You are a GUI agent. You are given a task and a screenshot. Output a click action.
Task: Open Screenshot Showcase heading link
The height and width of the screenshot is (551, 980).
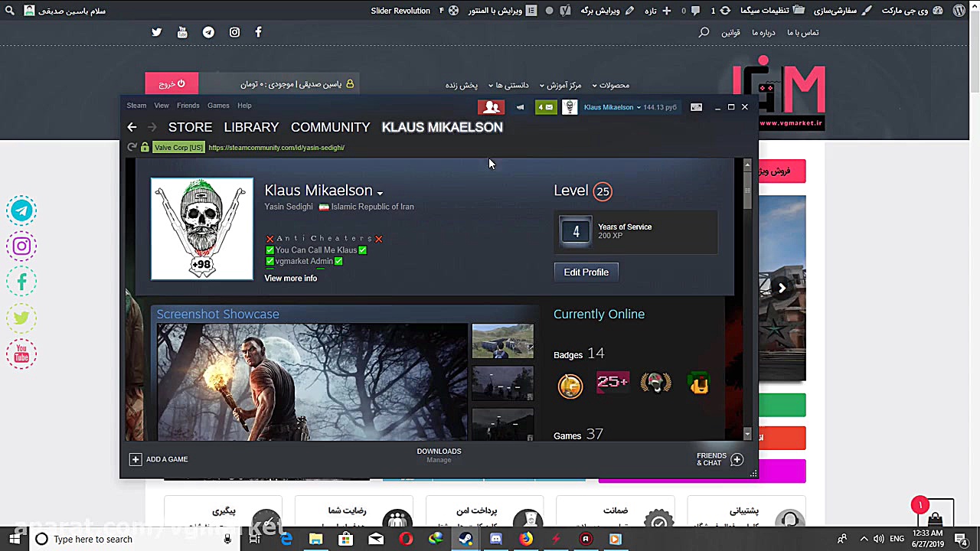(x=218, y=314)
